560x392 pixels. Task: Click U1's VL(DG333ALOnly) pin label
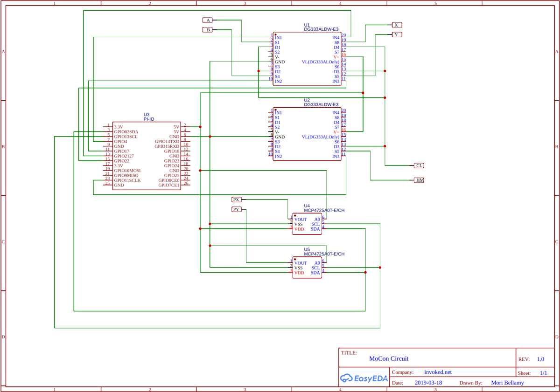point(321,62)
